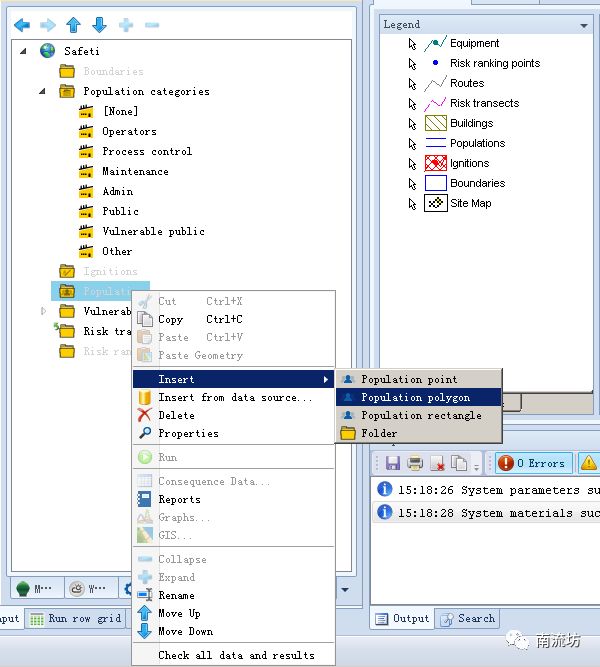The width and height of the screenshot is (600, 667).
Task: Insert a Folder from submenu
Action: [419, 433]
